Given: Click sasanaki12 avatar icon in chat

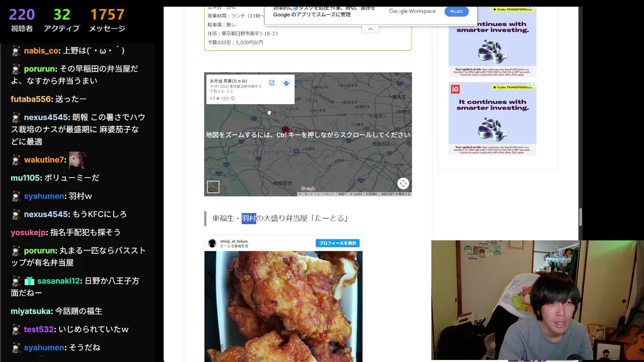Looking at the screenshot, I should [x=16, y=281].
